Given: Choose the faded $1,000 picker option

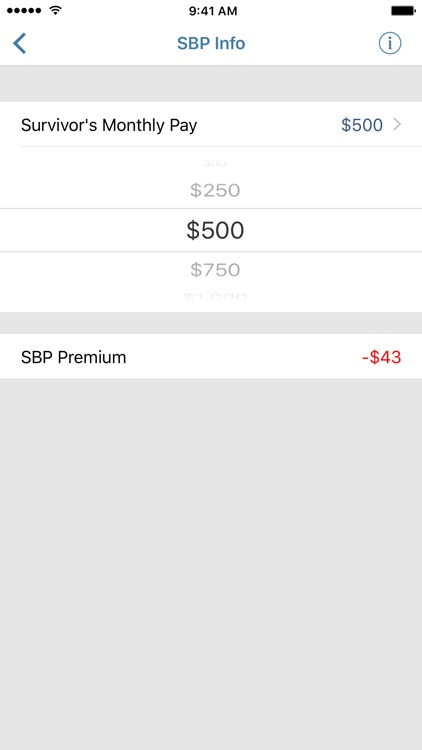Looking at the screenshot, I should click(x=215, y=297).
